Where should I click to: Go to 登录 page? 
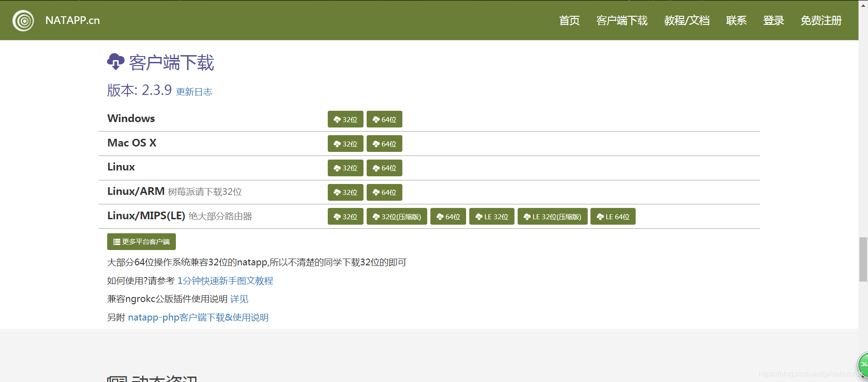click(774, 20)
